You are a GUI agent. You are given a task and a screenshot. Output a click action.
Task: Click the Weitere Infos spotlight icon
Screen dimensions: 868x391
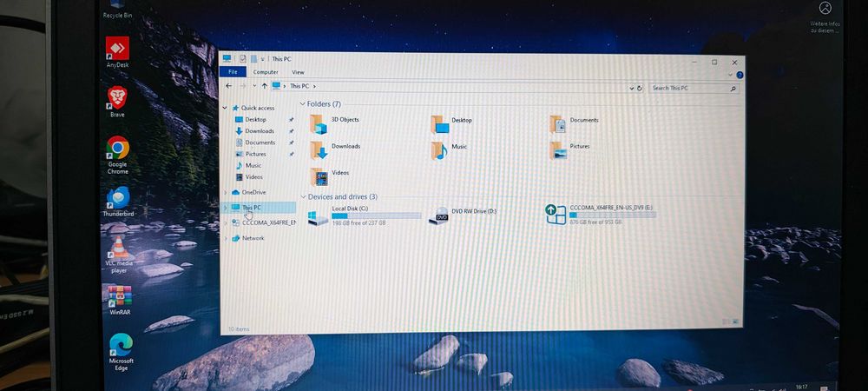825,17
